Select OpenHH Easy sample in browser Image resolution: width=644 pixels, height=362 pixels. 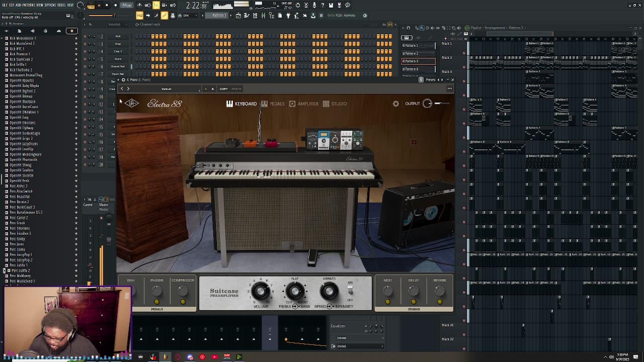click(x=19, y=117)
